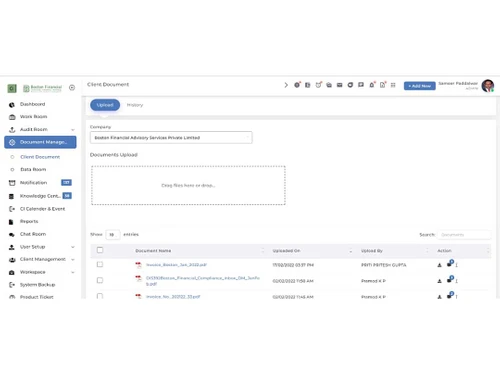Tick the checkbox for Invoice_Boston_Jan_2022.pdf

[100, 264]
